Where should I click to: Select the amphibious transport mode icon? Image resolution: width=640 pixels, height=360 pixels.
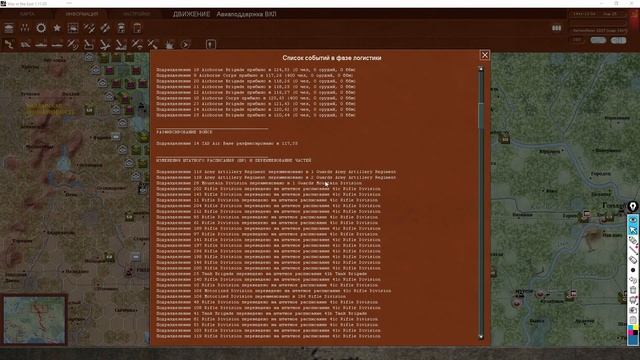57,44
